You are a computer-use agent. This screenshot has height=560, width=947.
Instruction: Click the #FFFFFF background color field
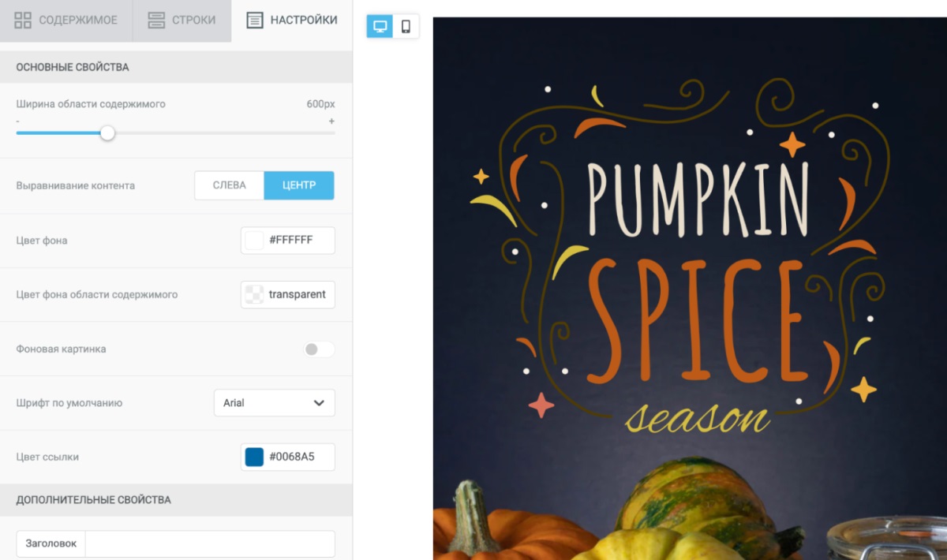pyautogui.click(x=288, y=241)
